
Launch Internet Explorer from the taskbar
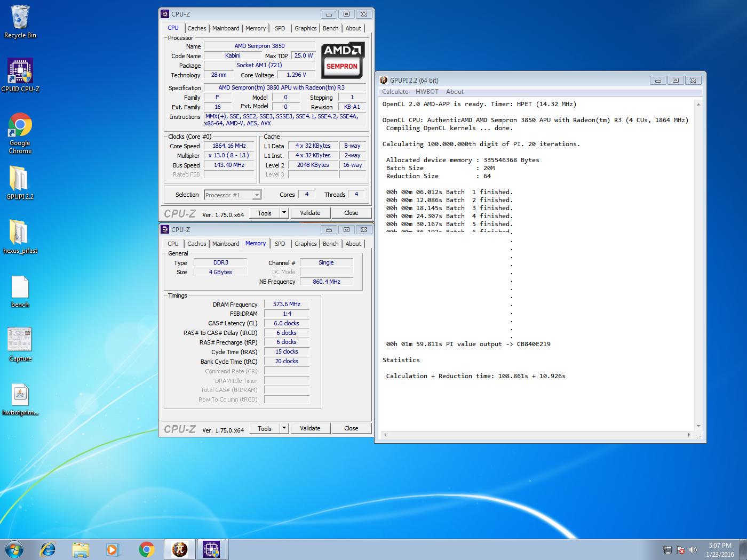coord(48,549)
